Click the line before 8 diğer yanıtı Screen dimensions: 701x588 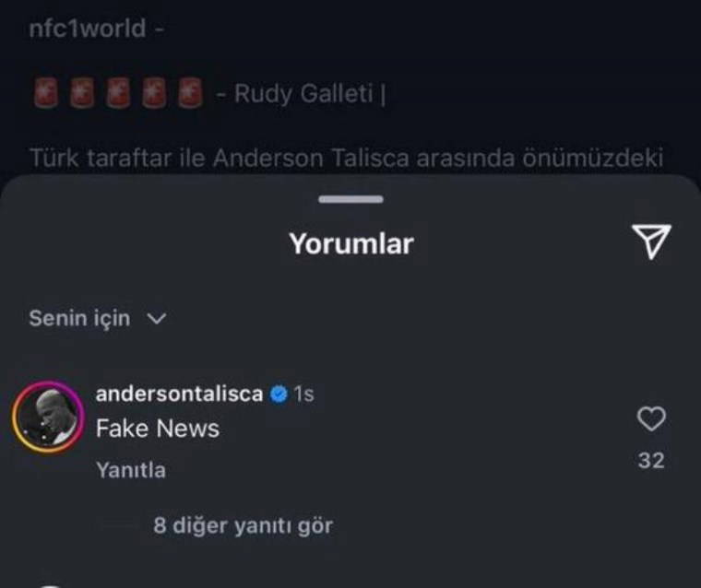(118, 526)
